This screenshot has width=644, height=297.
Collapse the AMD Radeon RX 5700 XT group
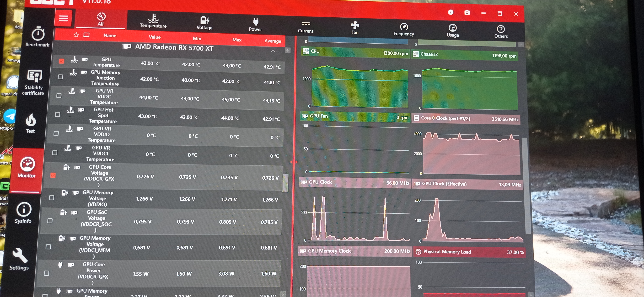click(273, 51)
